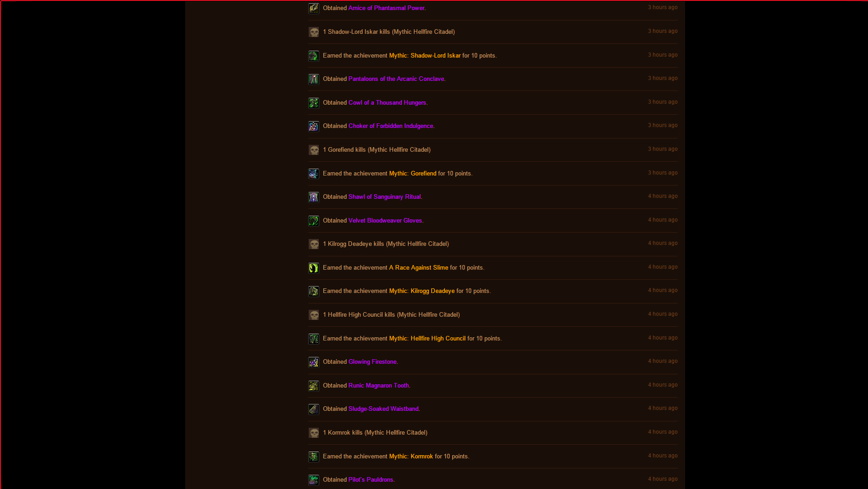Click the timestamp on the Cowl of a Thousand Hungers row
Image resolution: width=868 pixels, height=489 pixels.
tap(663, 102)
